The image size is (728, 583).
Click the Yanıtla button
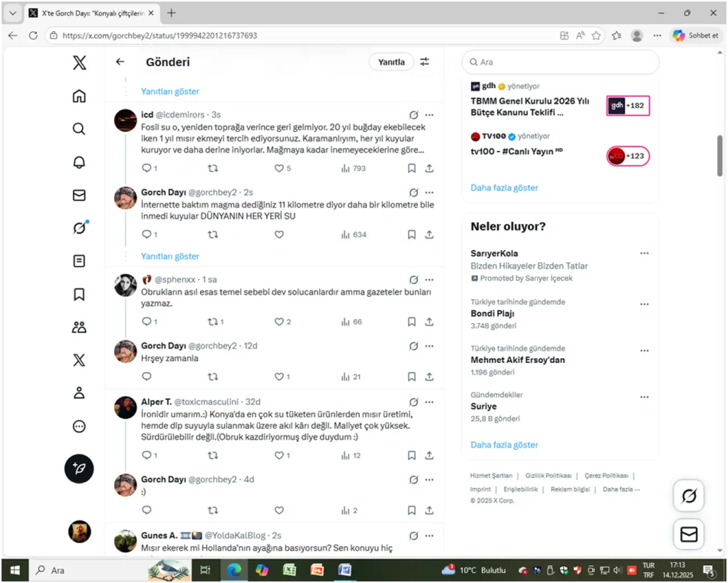point(391,62)
